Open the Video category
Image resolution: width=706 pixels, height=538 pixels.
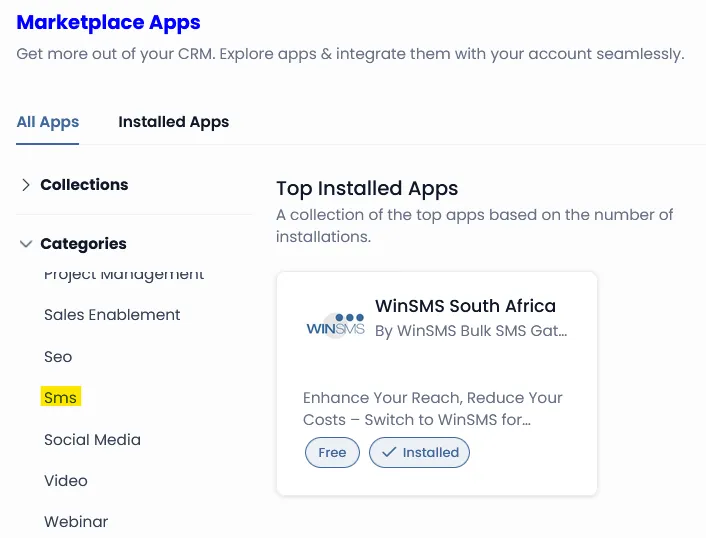pyautogui.click(x=66, y=481)
